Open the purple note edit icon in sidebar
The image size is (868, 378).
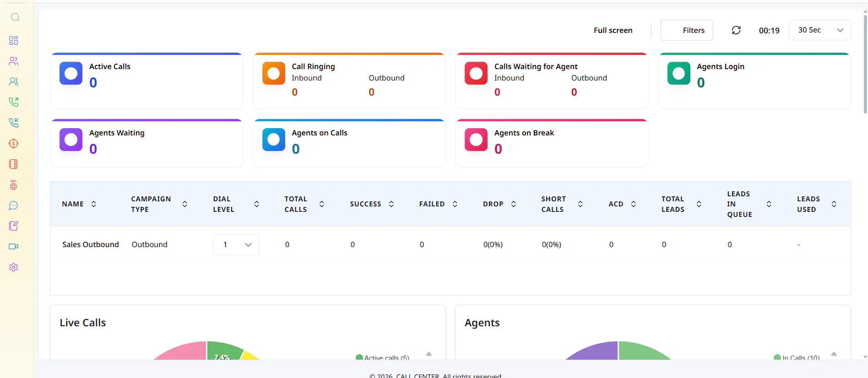[14, 226]
